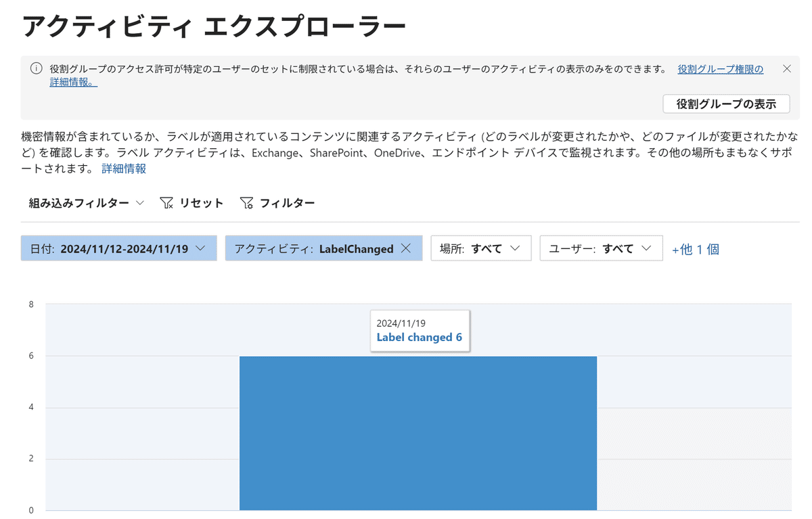Click the info icon in the banner
The width and height of the screenshot is (812, 519).
(x=36, y=68)
